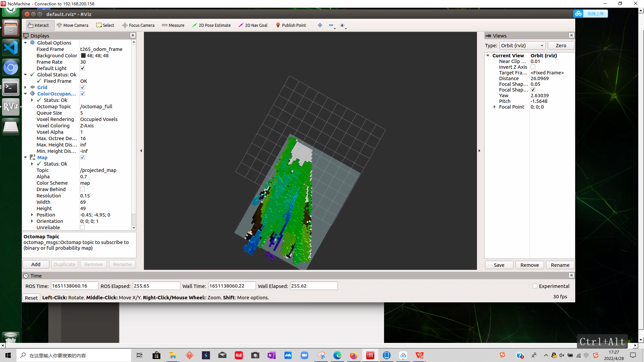Select the Move Camera tool

72,25
